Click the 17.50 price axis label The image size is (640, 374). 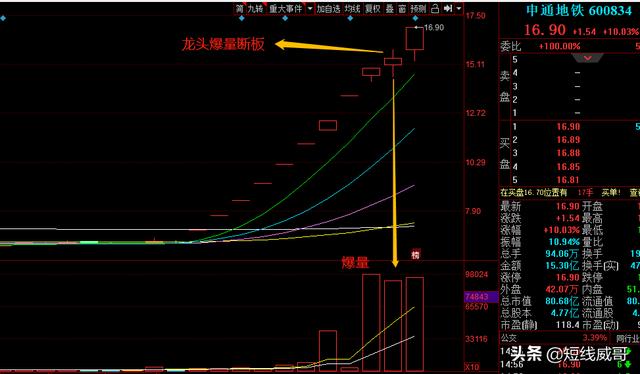(476, 16)
